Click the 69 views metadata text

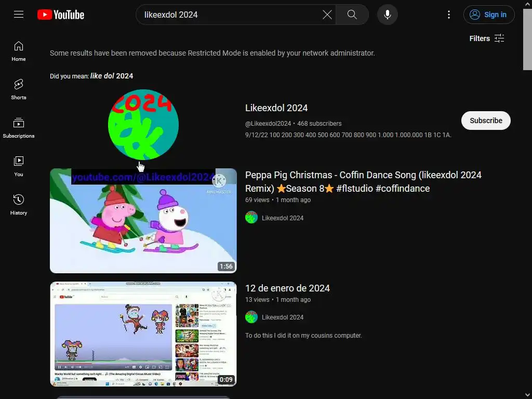pos(257,200)
